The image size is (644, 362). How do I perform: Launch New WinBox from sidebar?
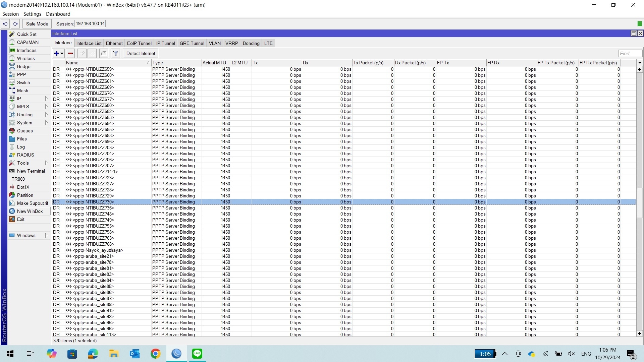30,211
